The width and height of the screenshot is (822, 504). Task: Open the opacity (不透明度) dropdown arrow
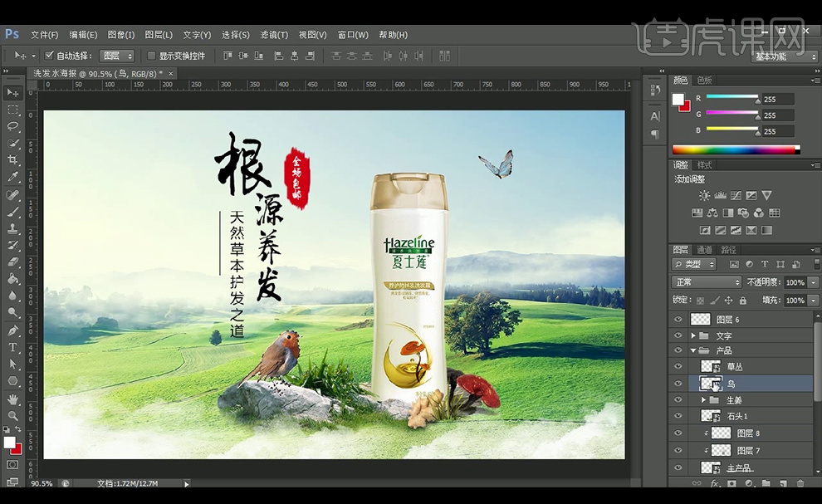click(813, 282)
